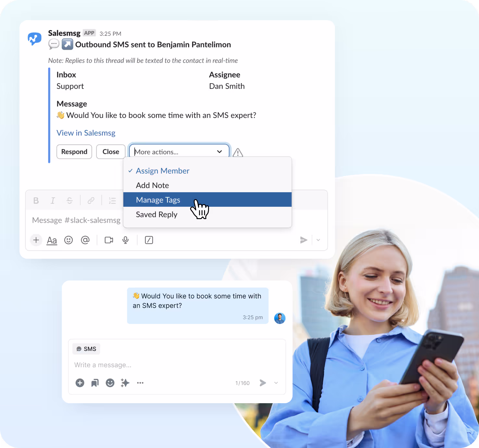Toggle strikethrough formatting in Slack composer
479x448 pixels.
click(69, 201)
